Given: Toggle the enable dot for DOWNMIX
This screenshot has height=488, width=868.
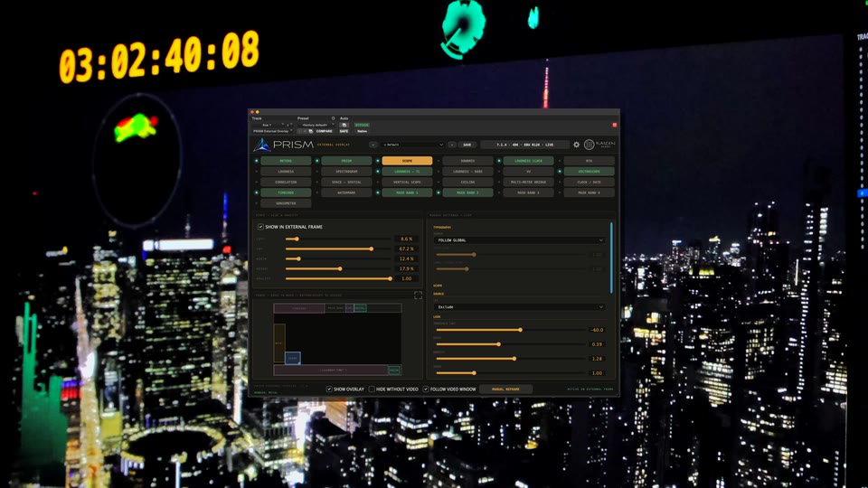Looking at the screenshot, I should coord(439,161).
